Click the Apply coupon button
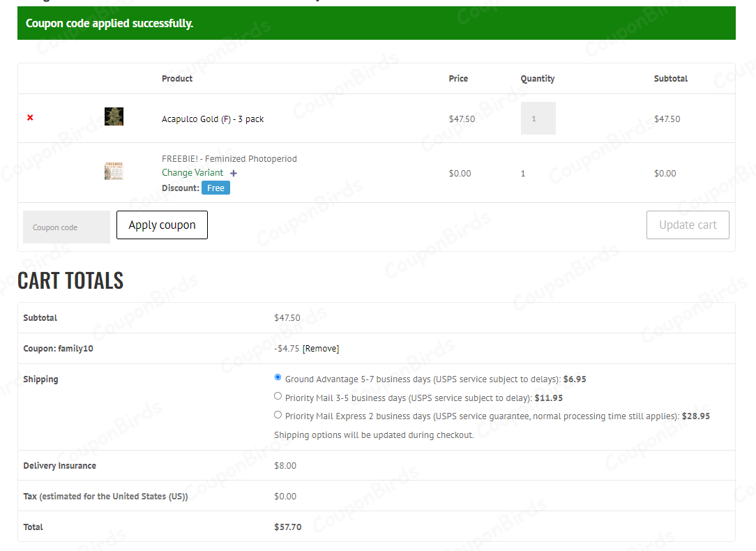 162,225
